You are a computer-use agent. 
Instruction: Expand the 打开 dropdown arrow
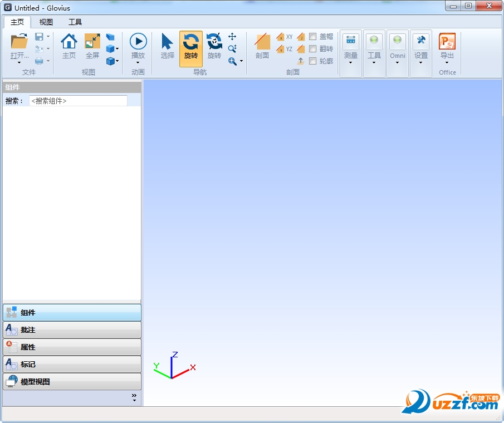pos(19,63)
